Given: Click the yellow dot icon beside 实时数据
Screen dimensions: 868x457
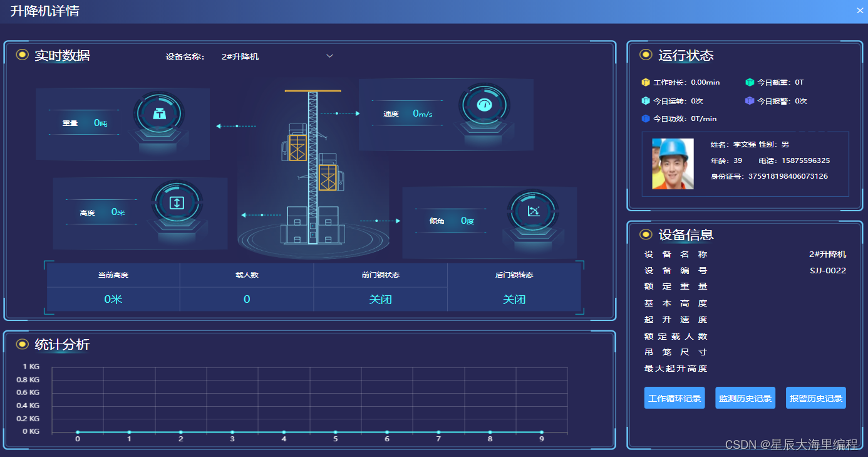Looking at the screenshot, I should 22,55.
